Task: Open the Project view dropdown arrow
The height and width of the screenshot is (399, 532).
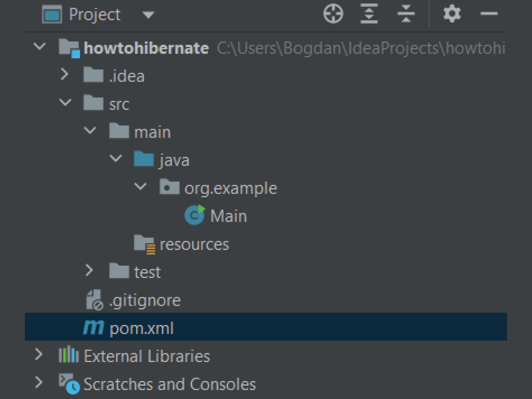Action: coord(148,15)
